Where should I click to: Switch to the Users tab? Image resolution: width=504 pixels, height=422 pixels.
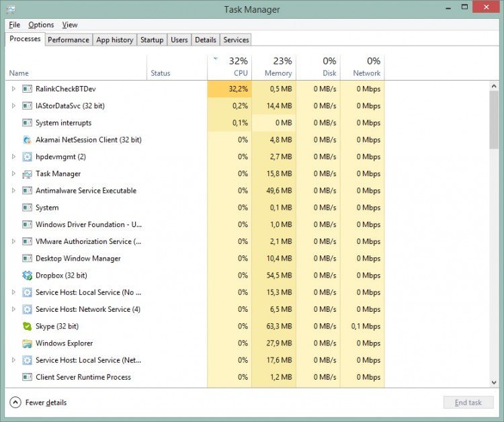179,40
